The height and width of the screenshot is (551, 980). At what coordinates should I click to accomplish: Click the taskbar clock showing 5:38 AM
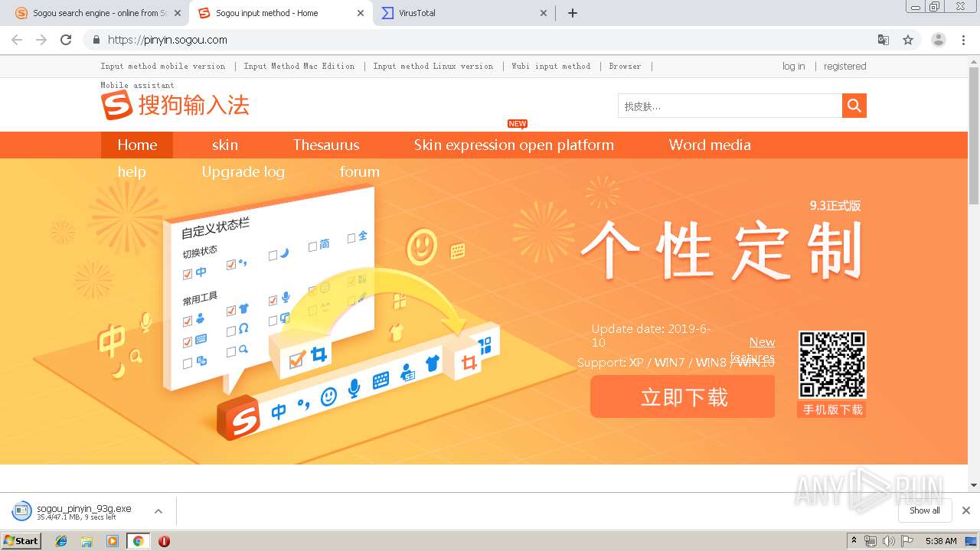(940, 541)
